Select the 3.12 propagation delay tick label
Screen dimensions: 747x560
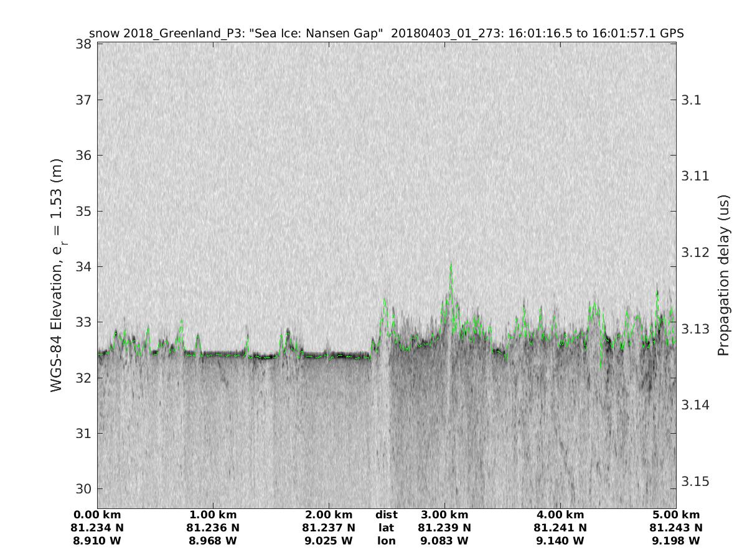[x=695, y=252]
